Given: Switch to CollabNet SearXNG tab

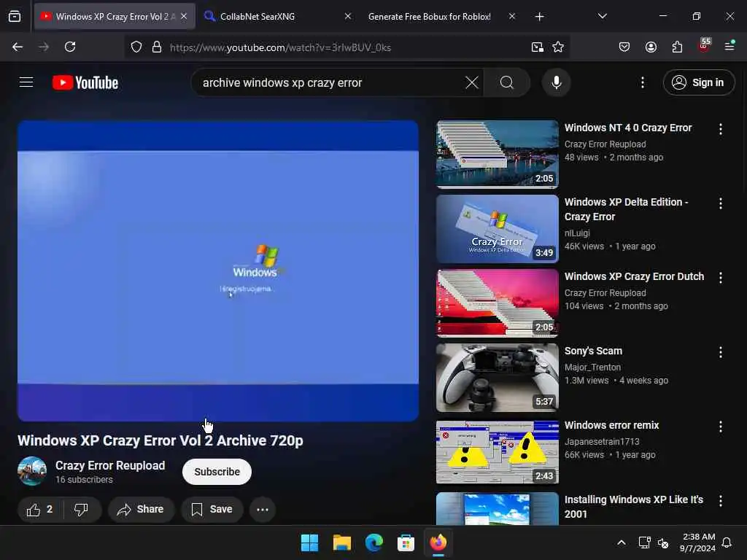Looking at the screenshot, I should pos(276,17).
